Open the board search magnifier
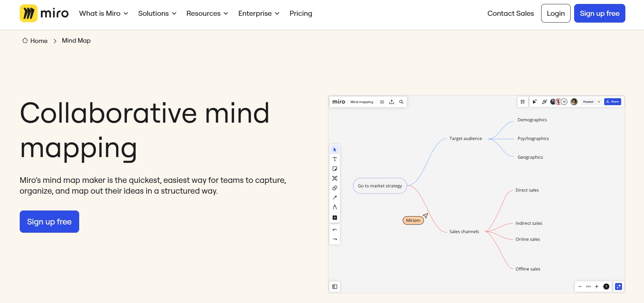Viewport: 644px width, 303px height. pyautogui.click(x=401, y=102)
